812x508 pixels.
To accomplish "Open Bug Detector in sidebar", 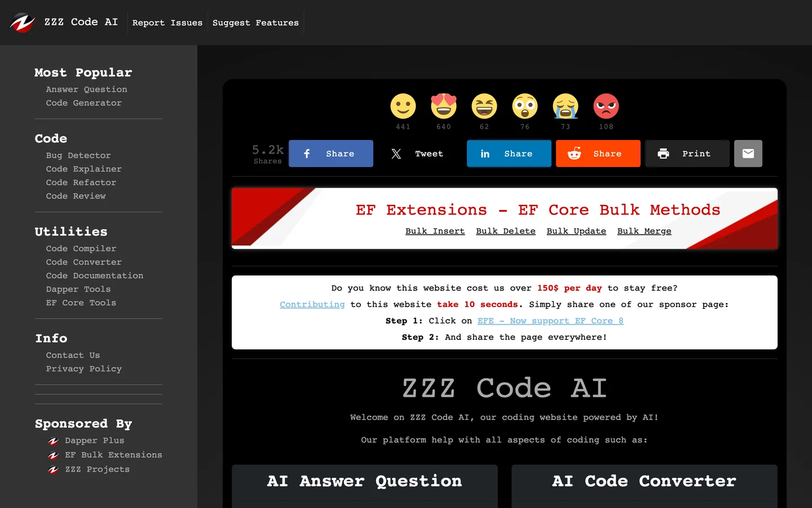I will 78,155.
